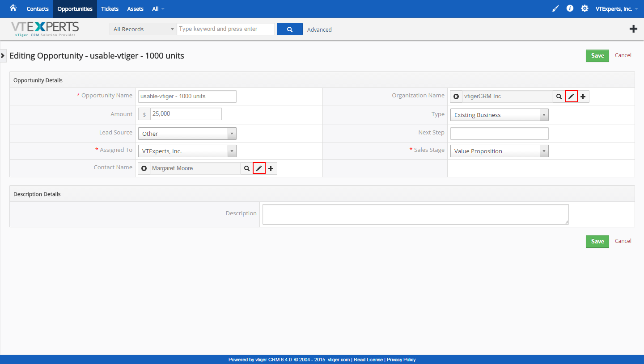Image resolution: width=644 pixels, height=364 pixels.
Task: Open the All Records dropdown
Action: pos(143,29)
